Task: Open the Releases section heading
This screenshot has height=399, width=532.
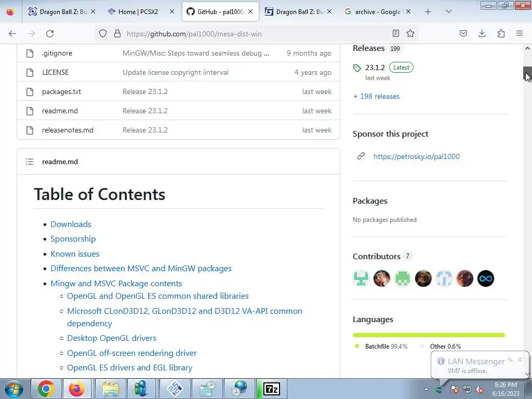Action: pos(368,48)
